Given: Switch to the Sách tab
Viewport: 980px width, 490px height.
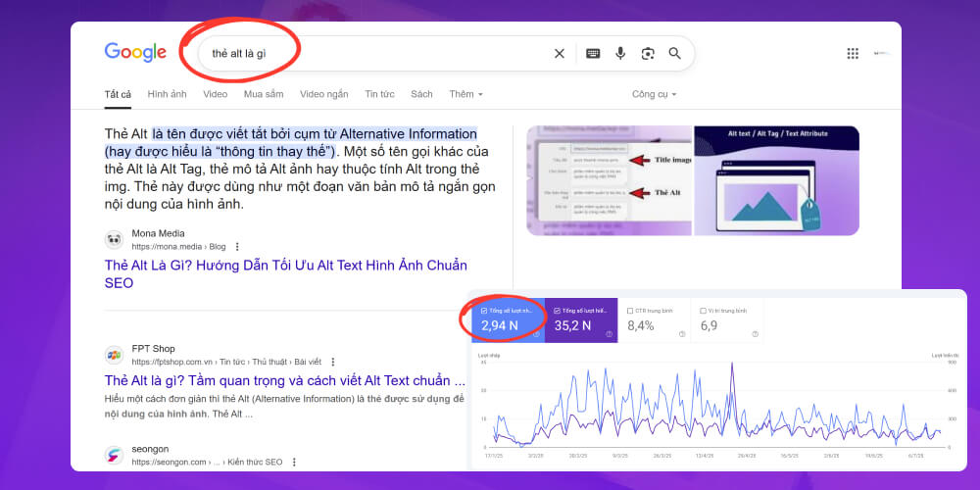Looking at the screenshot, I should click(x=421, y=94).
